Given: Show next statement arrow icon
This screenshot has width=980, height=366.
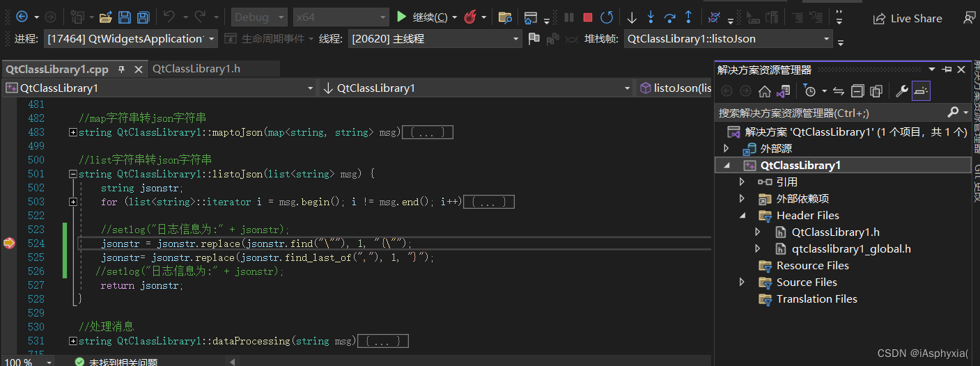Looking at the screenshot, I should 632,17.
